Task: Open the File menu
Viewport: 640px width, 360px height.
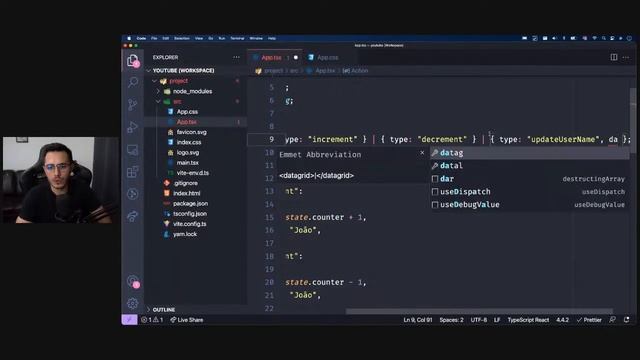Action: pos(154,38)
